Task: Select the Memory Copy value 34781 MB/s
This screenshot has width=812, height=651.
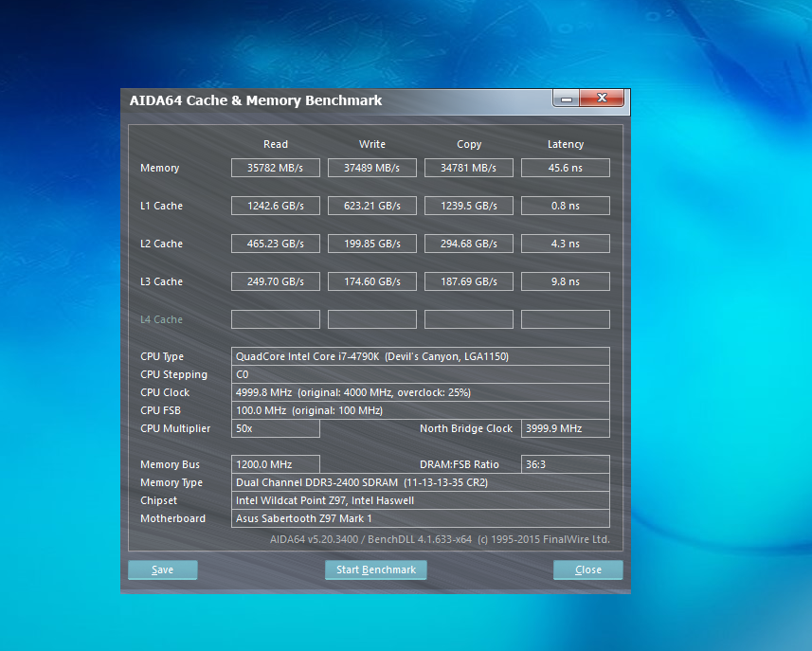Action: [469, 168]
